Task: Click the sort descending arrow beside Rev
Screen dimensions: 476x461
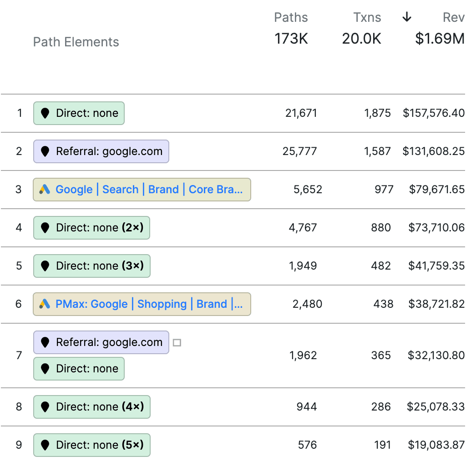Action: point(407,17)
